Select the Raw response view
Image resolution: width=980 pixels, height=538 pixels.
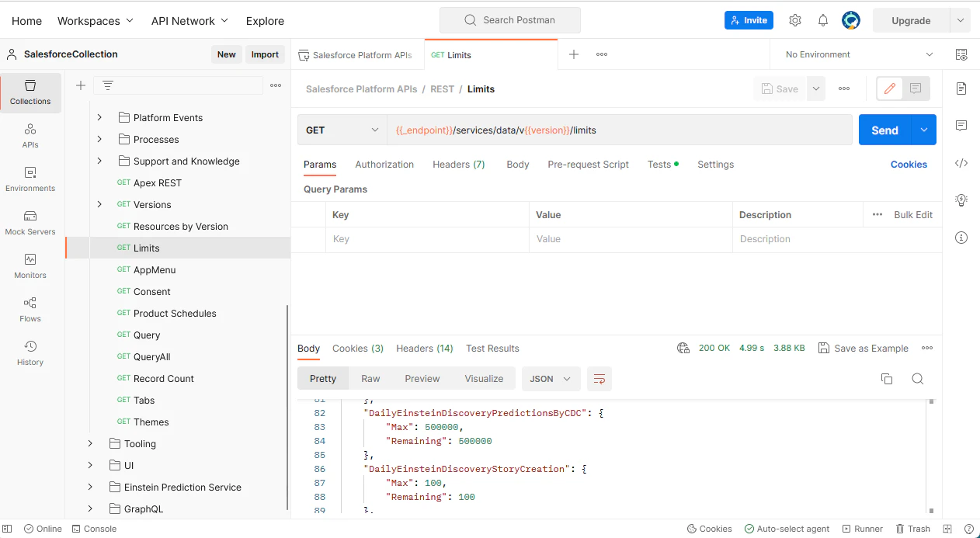point(370,379)
